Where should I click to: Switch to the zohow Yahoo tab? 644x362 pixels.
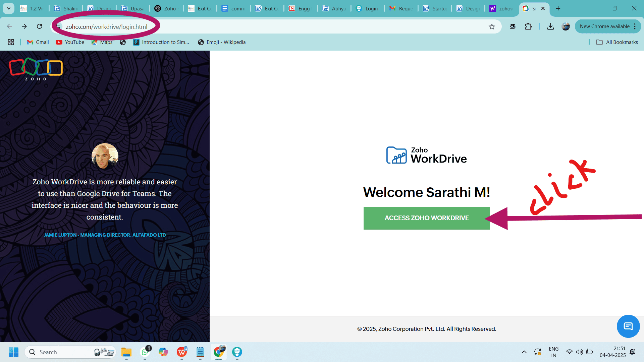pyautogui.click(x=502, y=8)
